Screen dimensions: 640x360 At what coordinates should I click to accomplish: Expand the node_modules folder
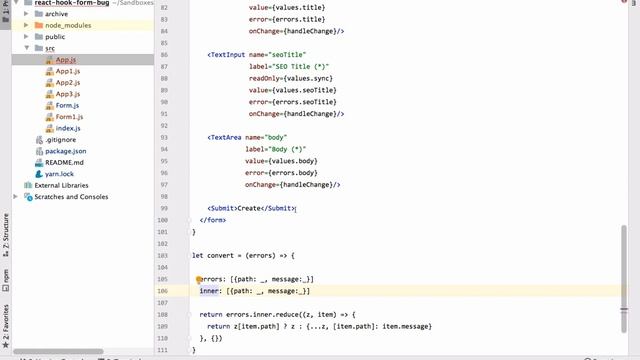coord(26,25)
